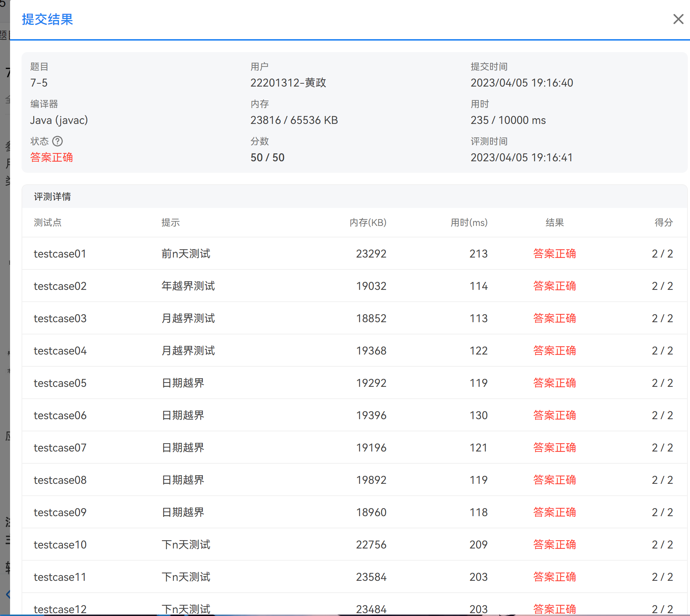
Task: Click the 提交结果 dialog title
Action: (47, 19)
